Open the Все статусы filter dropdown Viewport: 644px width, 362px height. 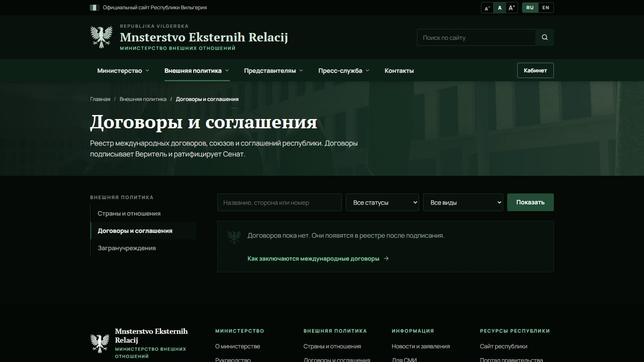(x=382, y=202)
